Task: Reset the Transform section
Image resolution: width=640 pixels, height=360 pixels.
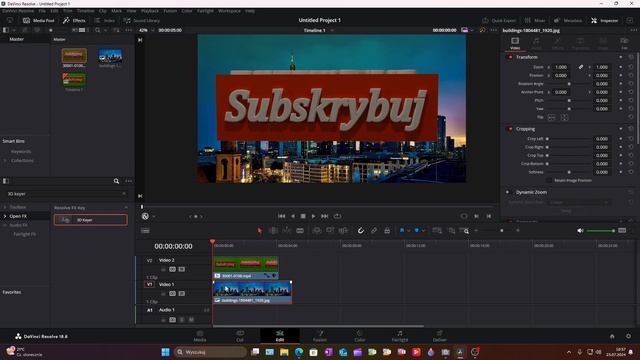Action: (631, 57)
